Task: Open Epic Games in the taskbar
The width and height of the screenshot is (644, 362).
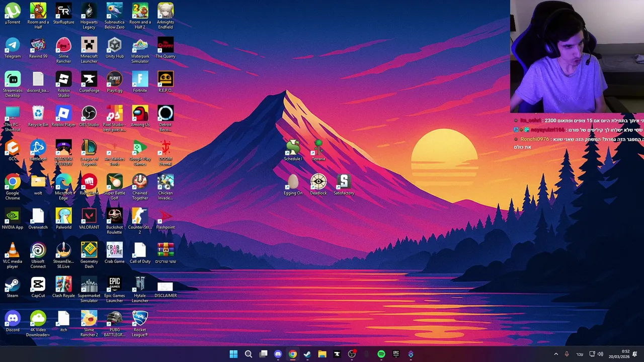Action: [x=396, y=354]
